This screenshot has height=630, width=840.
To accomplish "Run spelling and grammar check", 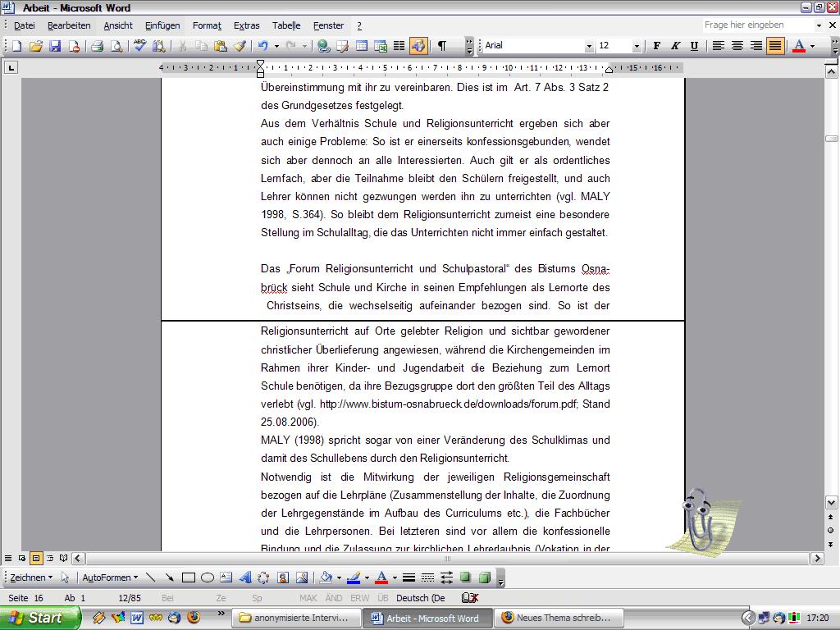I will [140, 46].
